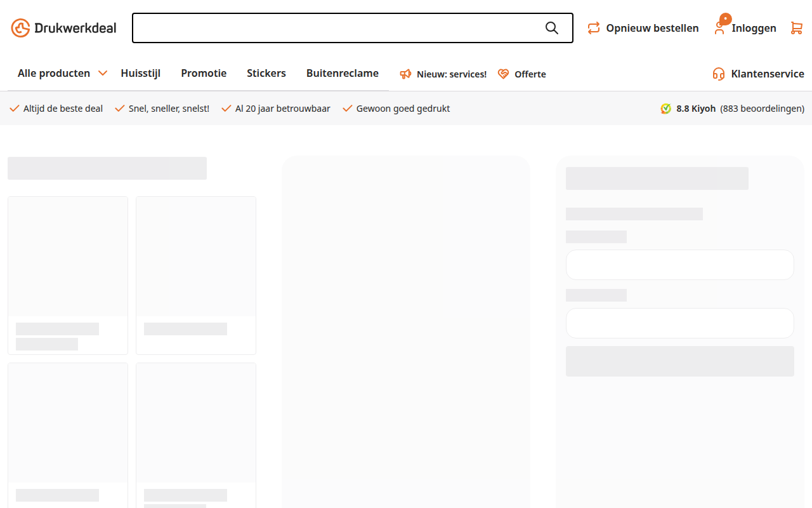
Task: Open the Alle producten menu label
Action: click(x=54, y=73)
